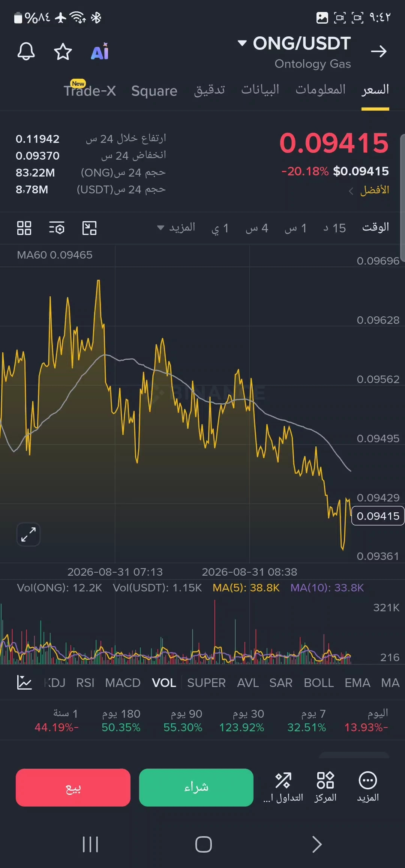
Task: Open the bottom المزيد more icon
Action: click(x=368, y=787)
